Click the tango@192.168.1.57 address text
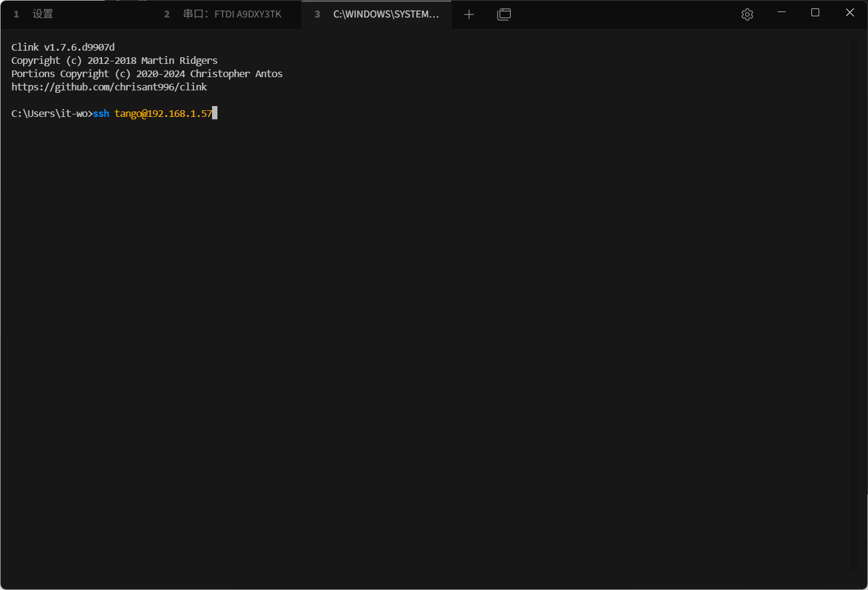 (x=163, y=113)
